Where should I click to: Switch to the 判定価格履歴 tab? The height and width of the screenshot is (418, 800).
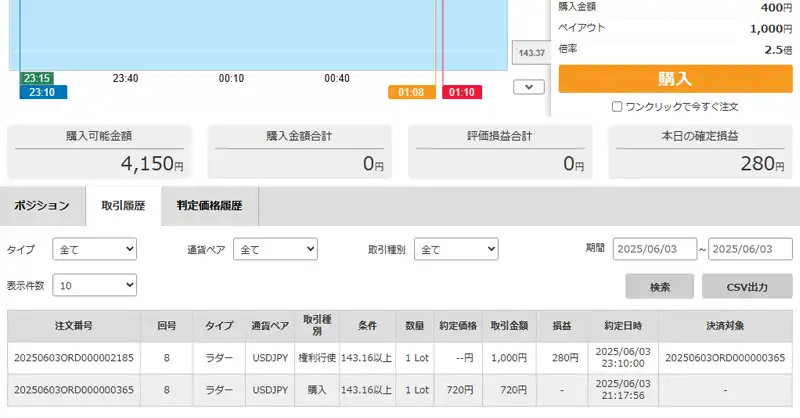point(209,206)
